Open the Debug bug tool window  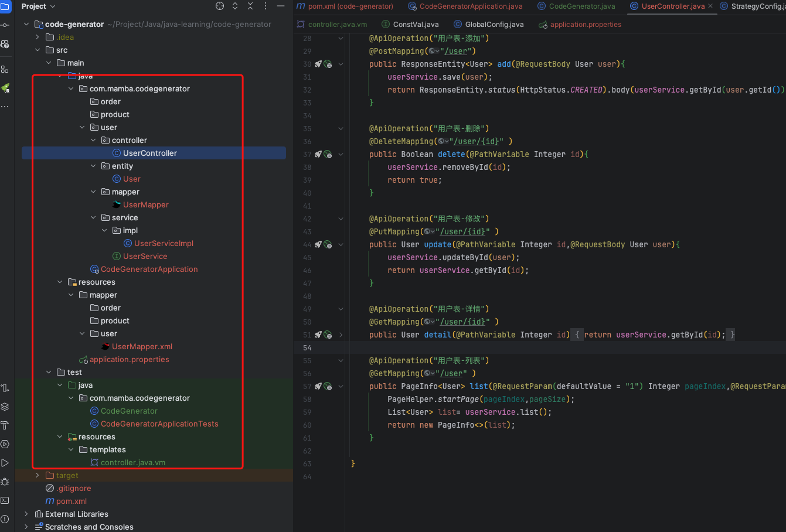[x=5, y=482]
